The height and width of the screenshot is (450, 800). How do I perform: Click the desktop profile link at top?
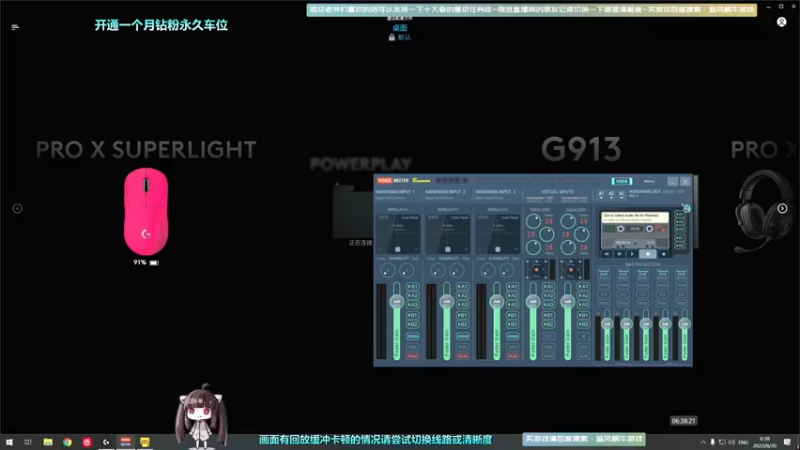[x=400, y=28]
